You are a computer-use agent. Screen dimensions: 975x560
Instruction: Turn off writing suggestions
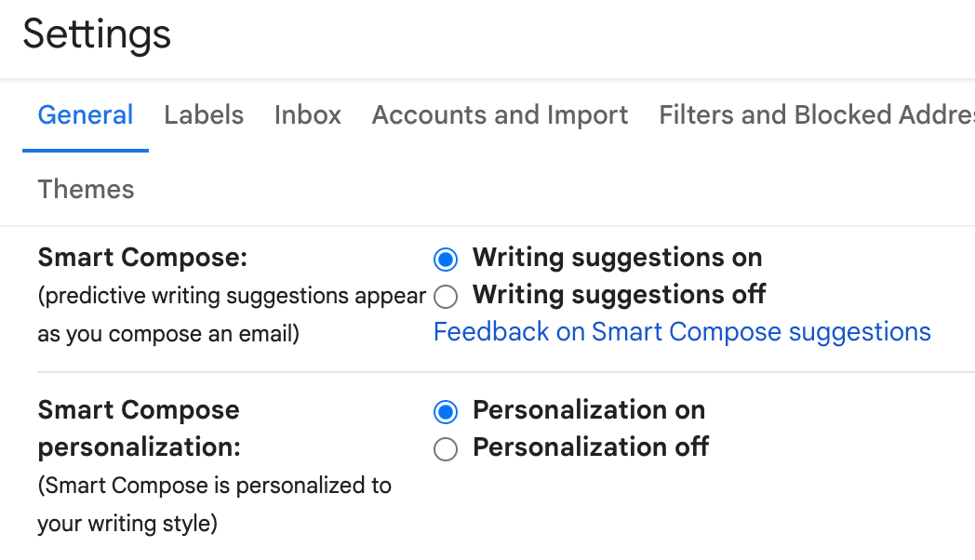[x=446, y=296]
